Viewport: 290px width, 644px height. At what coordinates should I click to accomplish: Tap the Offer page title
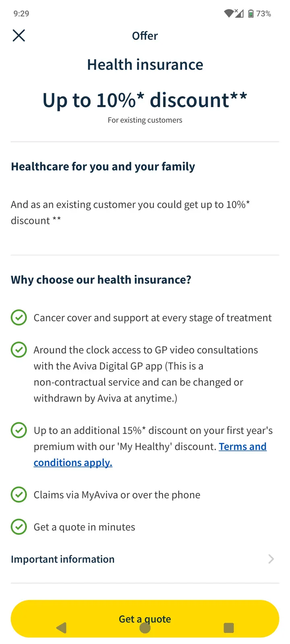click(x=145, y=36)
